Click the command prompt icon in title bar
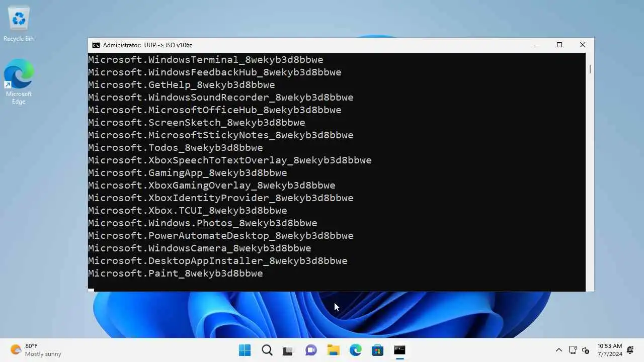The image size is (644, 362). click(x=96, y=45)
